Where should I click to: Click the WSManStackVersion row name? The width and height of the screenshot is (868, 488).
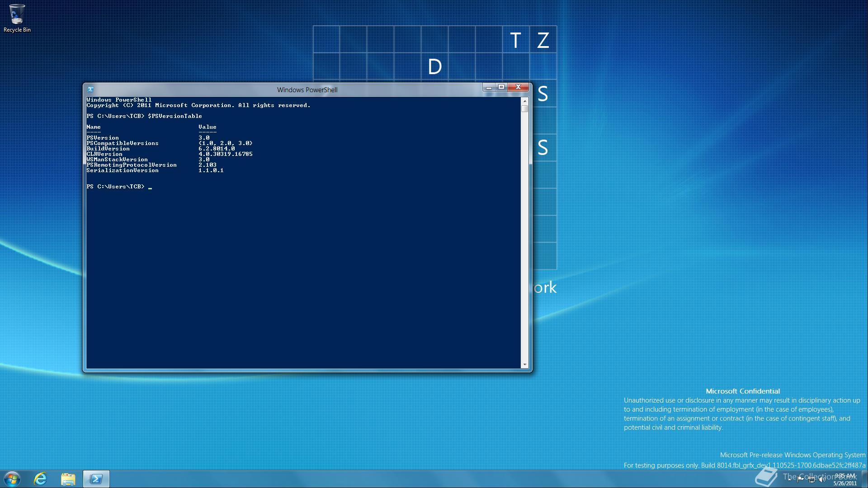click(x=117, y=160)
